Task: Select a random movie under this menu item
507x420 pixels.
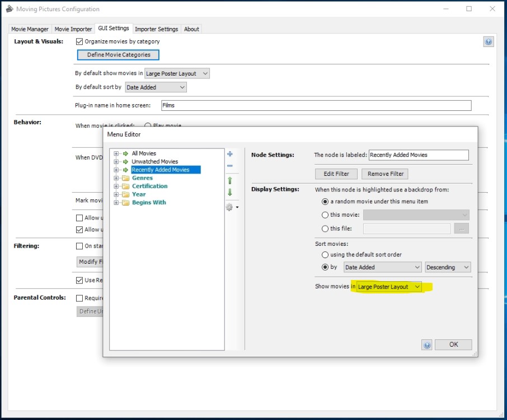Action: pos(325,202)
